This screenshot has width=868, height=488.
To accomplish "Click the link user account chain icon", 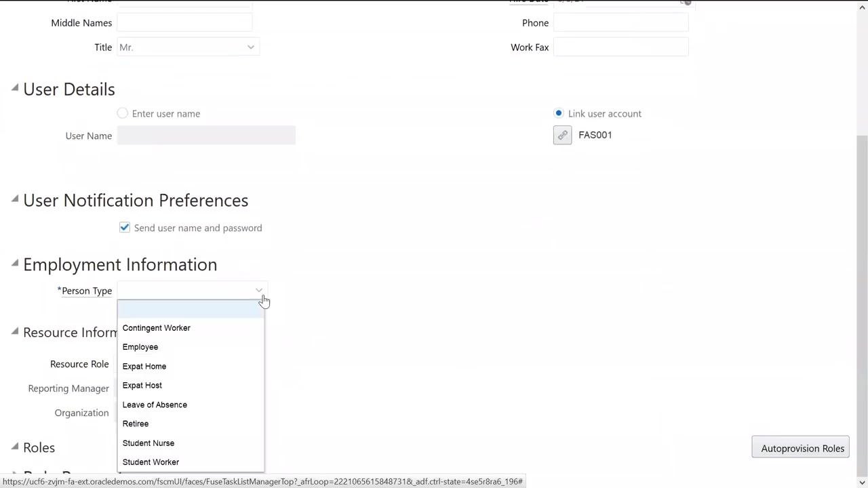I will point(562,135).
